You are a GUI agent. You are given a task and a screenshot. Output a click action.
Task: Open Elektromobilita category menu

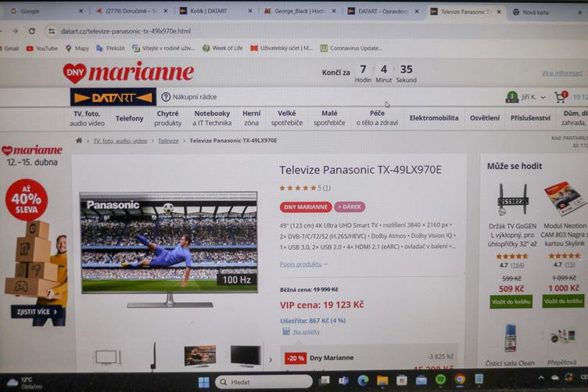click(434, 118)
